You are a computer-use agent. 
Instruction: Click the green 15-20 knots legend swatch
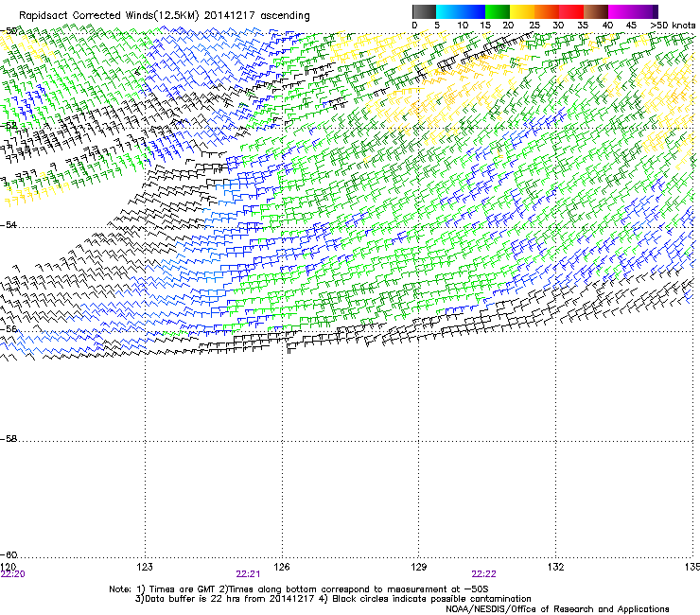coord(498,11)
